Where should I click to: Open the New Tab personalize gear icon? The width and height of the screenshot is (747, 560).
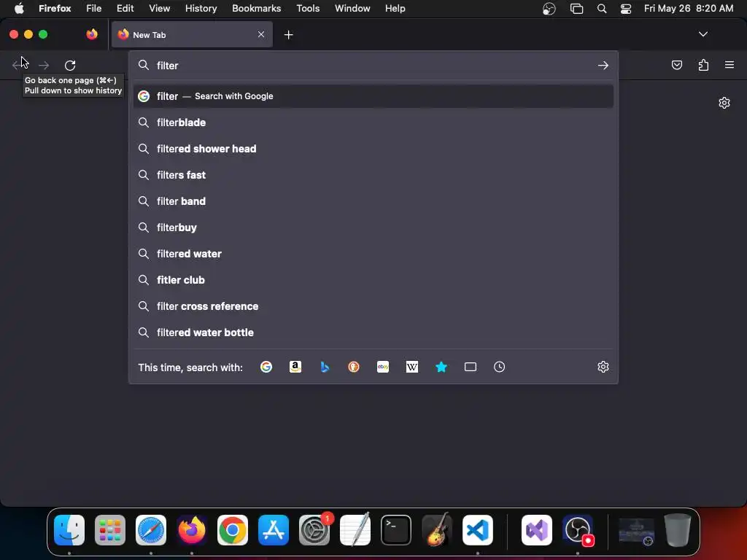pyautogui.click(x=724, y=103)
